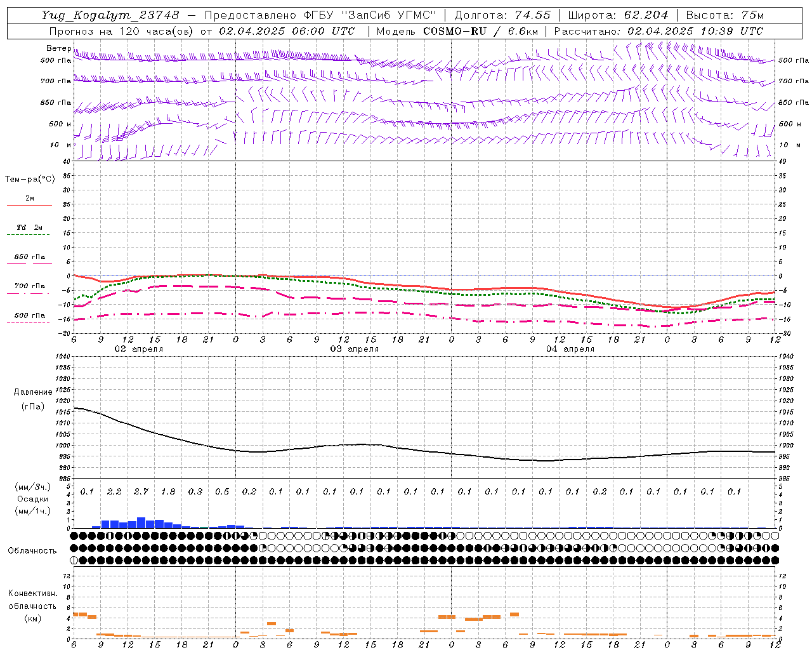The image size is (812, 650).
Task: Click the "(мм/3ч.)" precipitation unit label
Action: tap(33, 487)
